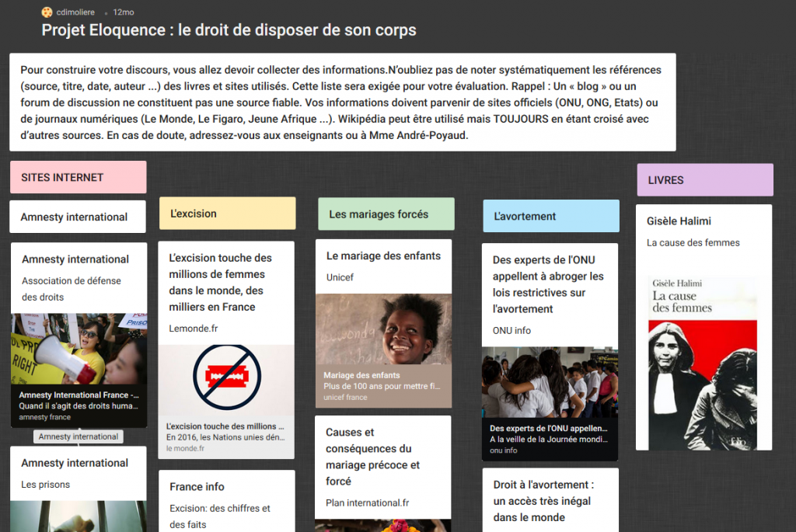796x532 pixels.
Task: Open the Gisèle Halimi book post title
Action: (679, 221)
